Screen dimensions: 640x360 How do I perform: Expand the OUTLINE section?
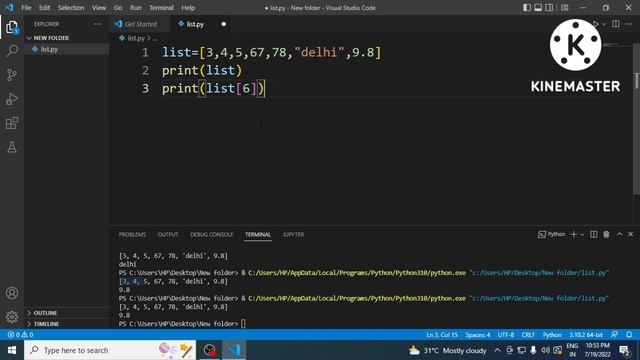click(x=45, y=313)
